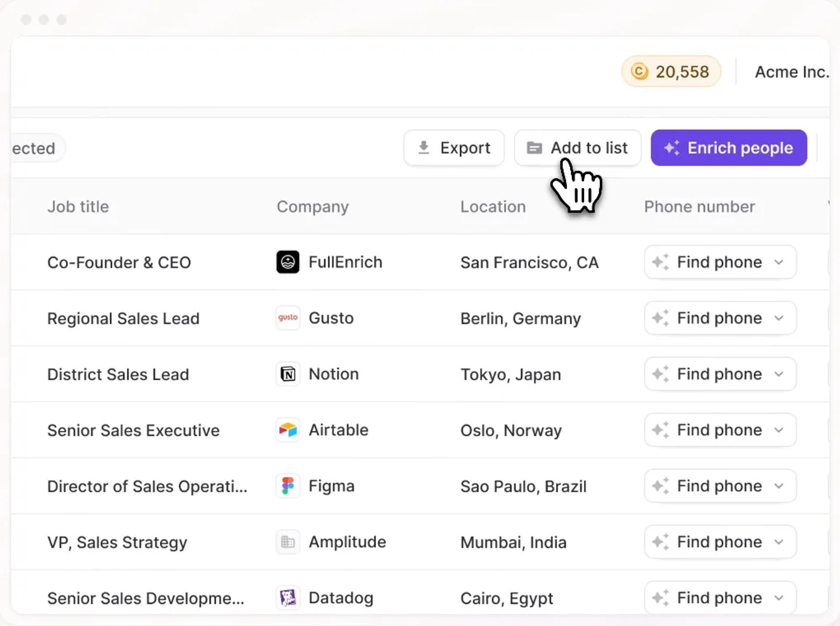840x626 pixels.
Task: Expand Find phone chevron for Airtable row
Action: [779, 430]
